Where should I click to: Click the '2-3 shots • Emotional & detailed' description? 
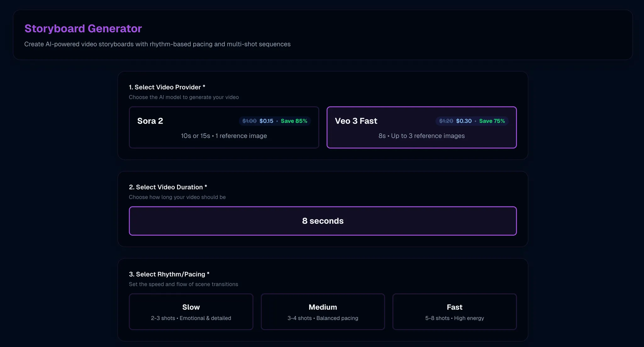tap(191, 318)
